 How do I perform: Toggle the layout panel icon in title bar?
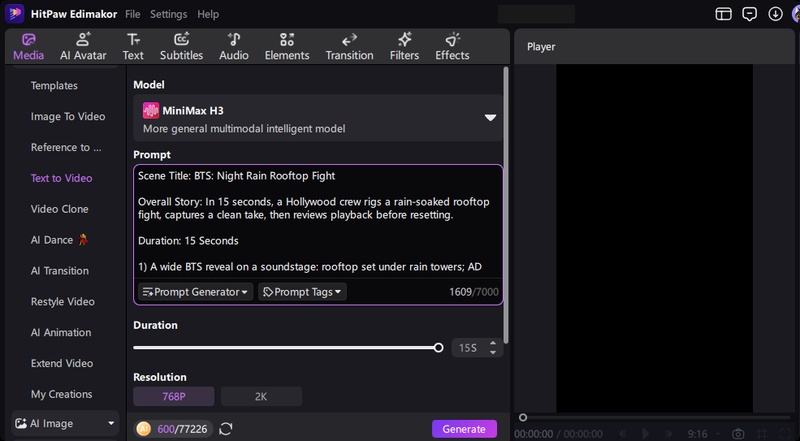pos(723,14)
